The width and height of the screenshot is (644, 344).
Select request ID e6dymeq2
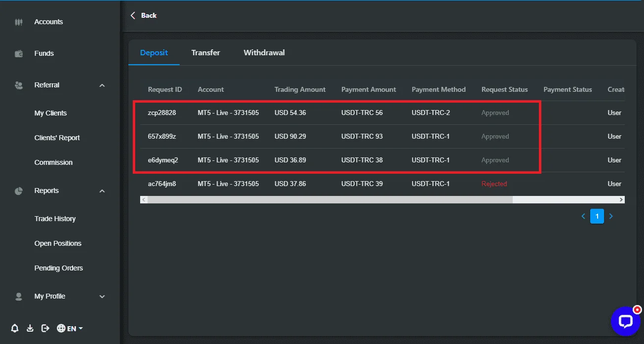click(163, 160)
